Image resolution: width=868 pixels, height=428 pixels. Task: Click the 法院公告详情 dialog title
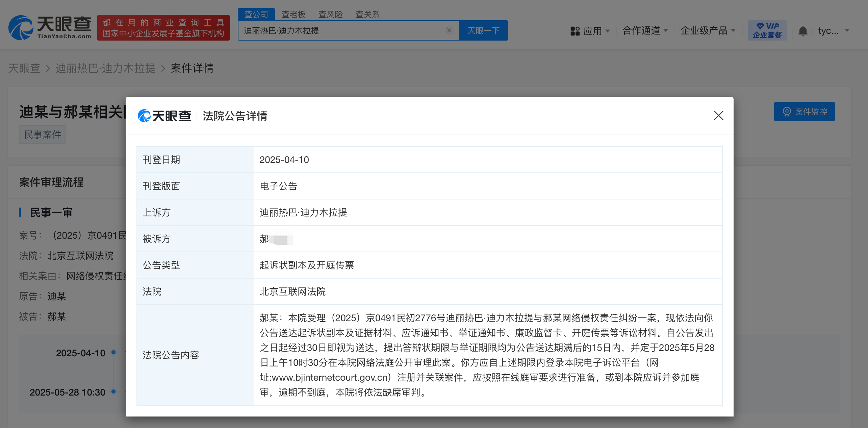tap(235, 116)
